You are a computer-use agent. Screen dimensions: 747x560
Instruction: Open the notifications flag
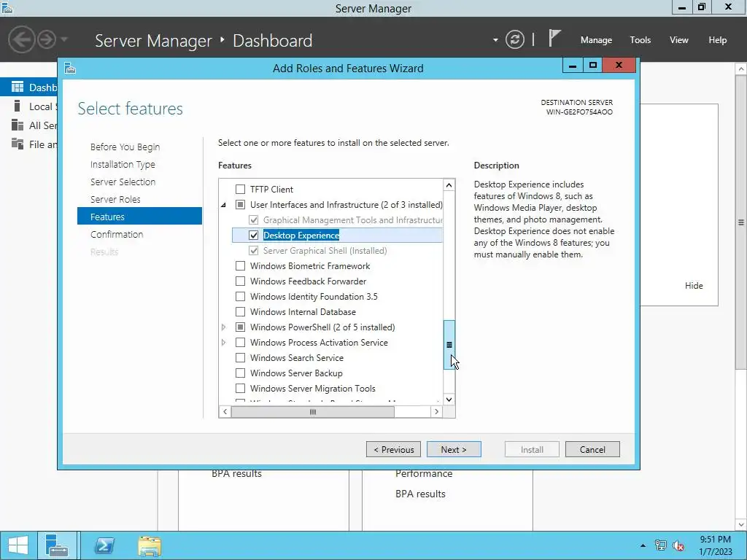[554, 39]
